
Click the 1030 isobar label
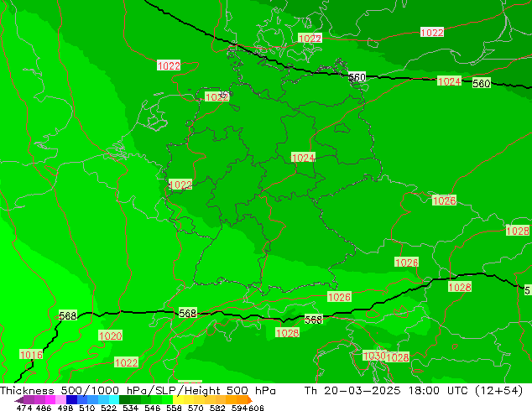(374, 356)
